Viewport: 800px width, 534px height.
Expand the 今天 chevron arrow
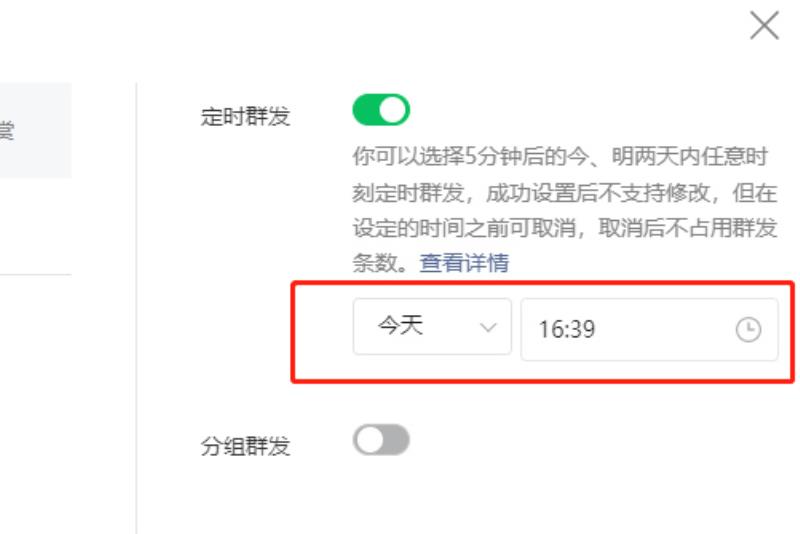488,327
